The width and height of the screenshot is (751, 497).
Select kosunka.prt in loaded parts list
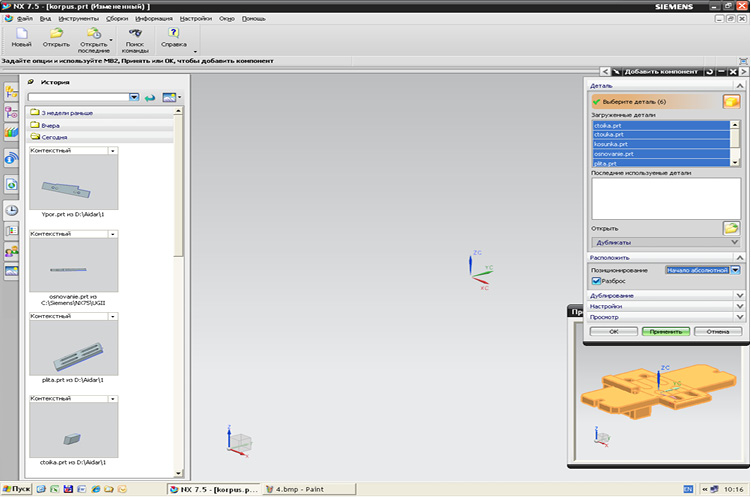coord(661,144)
